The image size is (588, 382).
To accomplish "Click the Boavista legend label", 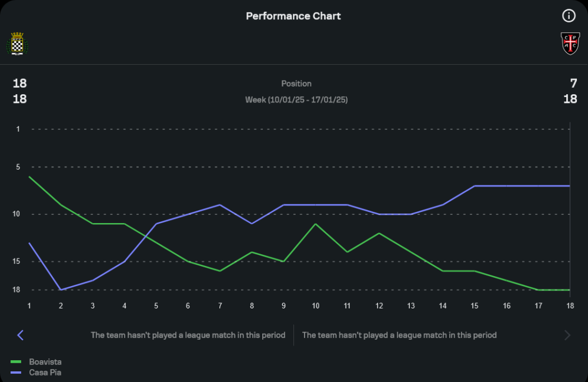I will (x=45, y=362).
